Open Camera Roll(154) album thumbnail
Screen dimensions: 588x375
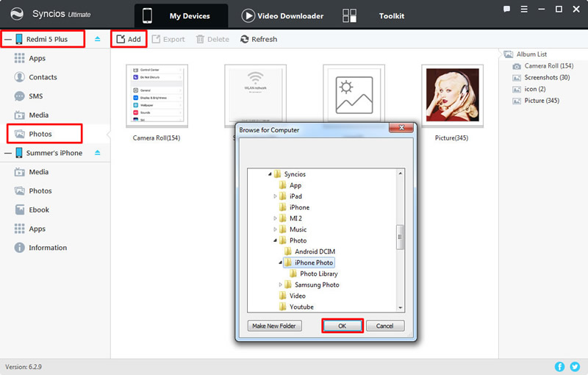157,96
